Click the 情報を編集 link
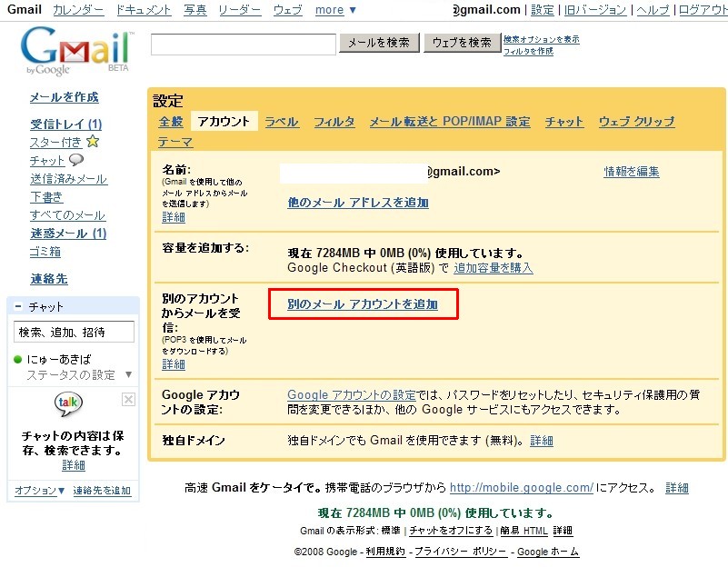The height and width of the screenshot is (587, 728). 632,172
